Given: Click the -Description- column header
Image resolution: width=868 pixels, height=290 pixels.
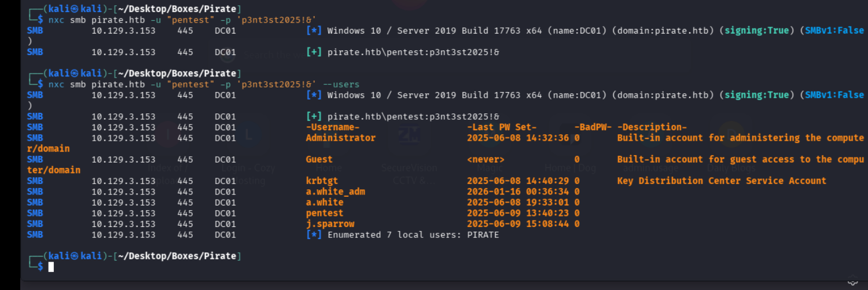Looking at the screenshot, I should coord(652,127).
